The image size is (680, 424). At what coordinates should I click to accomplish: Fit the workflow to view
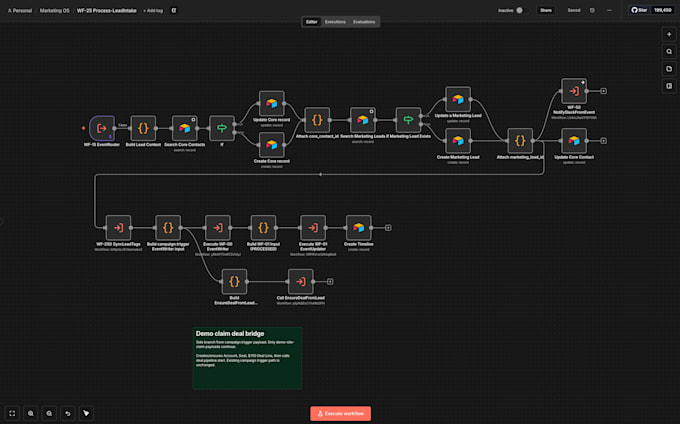[x=12, y=413]
